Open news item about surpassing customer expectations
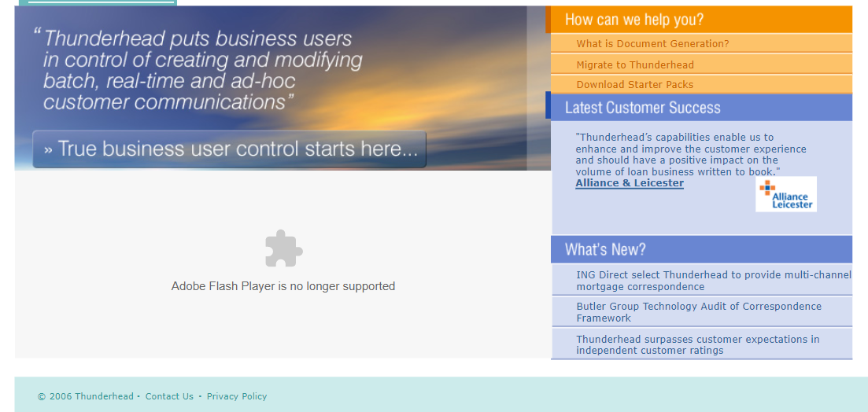The image size is (868, 412). click(697, 344)
